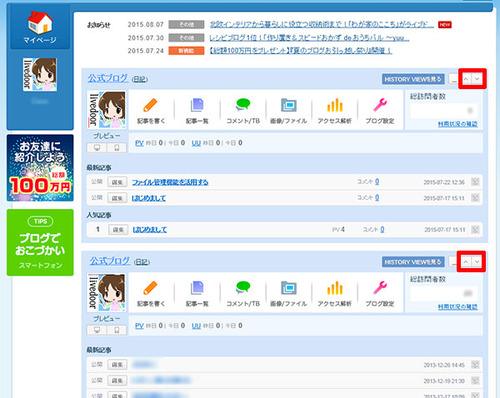Image resolution: width=500 pixels, height=398 pixels.
Task: Click the first blog's livedoor profile thumbnail
Action: (x=107, y=110)
